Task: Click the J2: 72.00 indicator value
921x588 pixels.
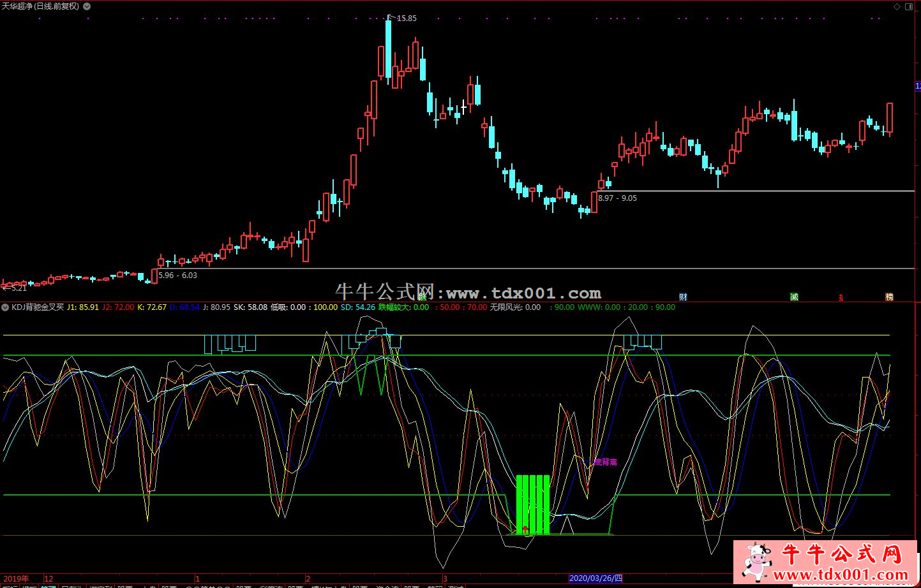Action: coord(118,307)
